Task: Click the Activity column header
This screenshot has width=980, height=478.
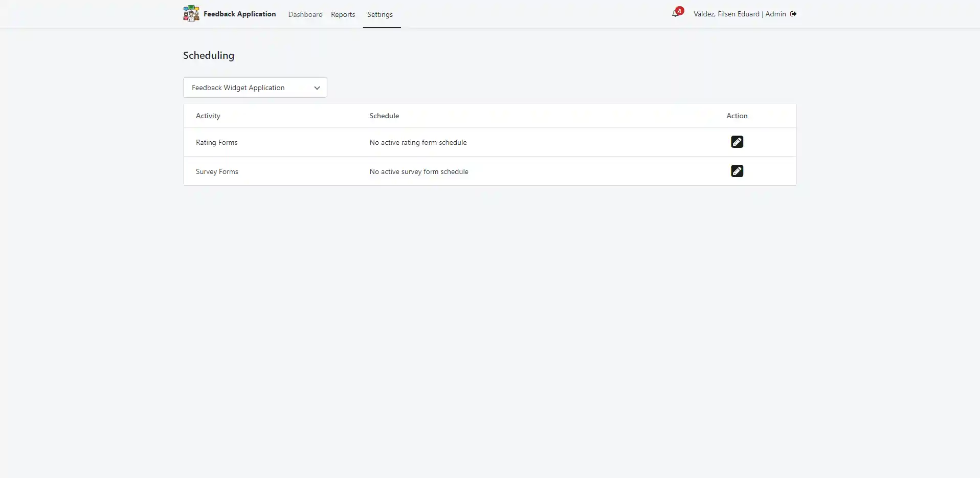Action: point(208,116)
